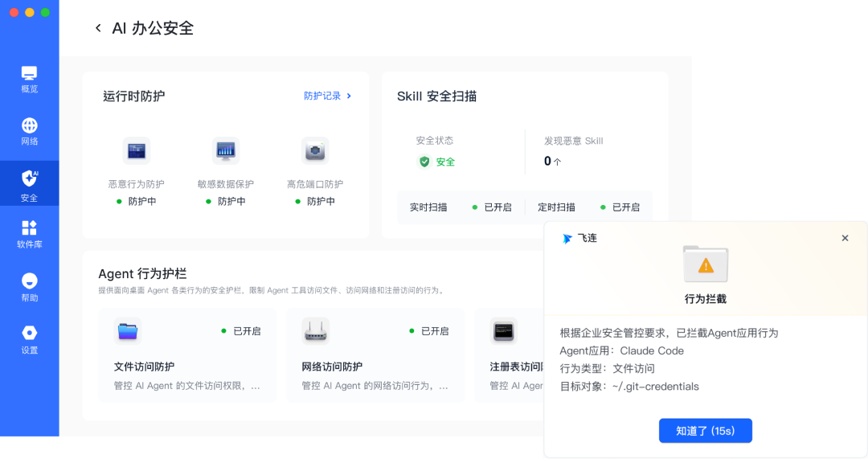
Task: Click 防护中 status under 恶意行为防护
Action: 136,202
